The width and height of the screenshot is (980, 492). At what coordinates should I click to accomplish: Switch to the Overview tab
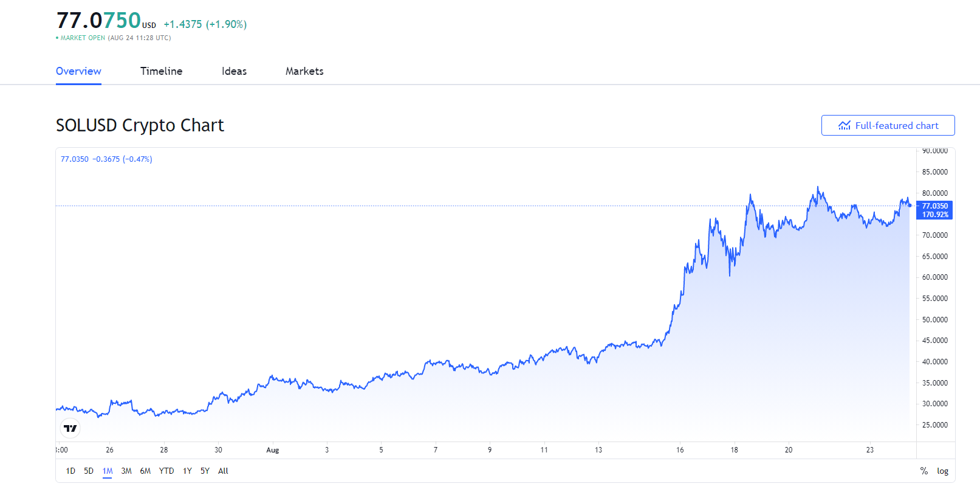[x=78, y=71]
